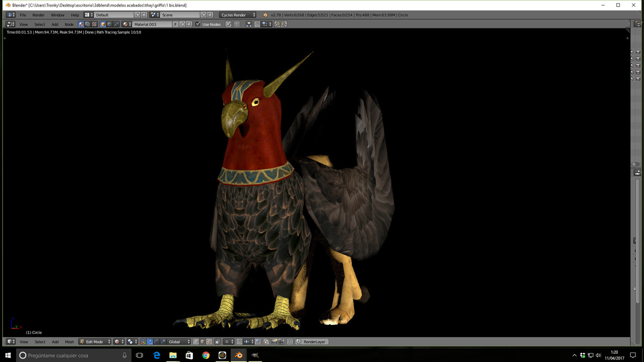Open the Help menu
This screenshot has width=644, height=362.
(75, 15)
